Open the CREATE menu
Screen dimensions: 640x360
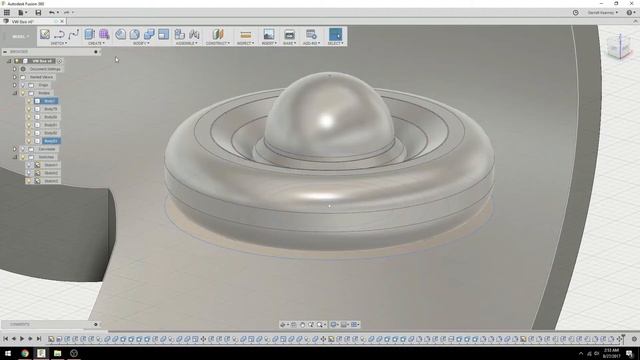click(96, 43)
